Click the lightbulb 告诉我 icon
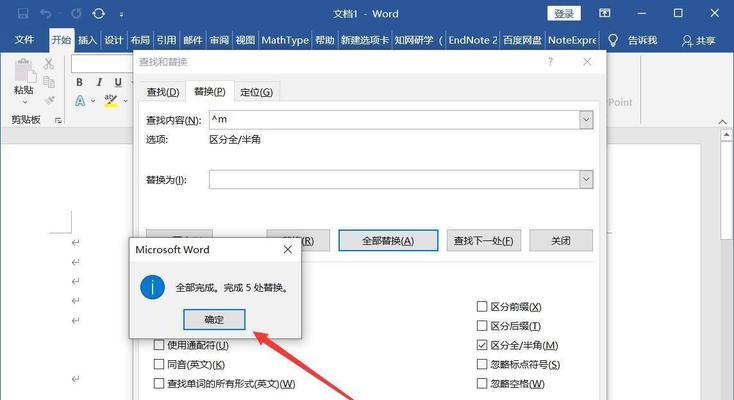734x400 pixels. [613, 40]
